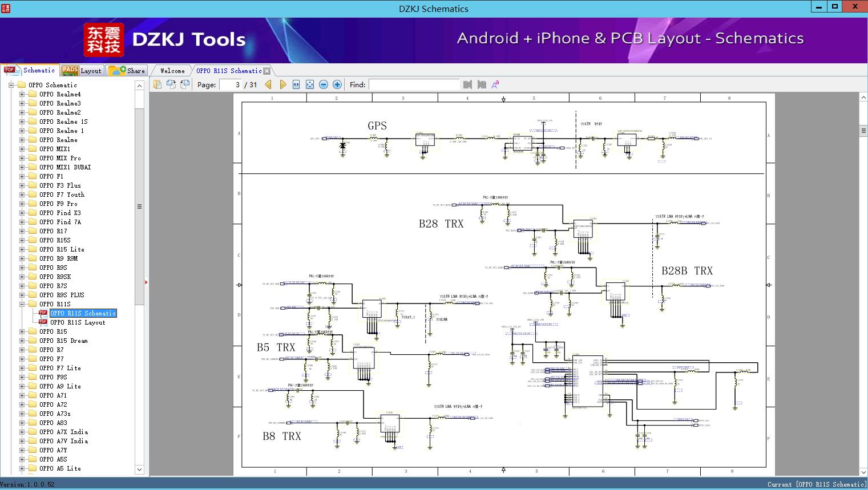Zoom in using the plus magnifier icon

[337, 84]
